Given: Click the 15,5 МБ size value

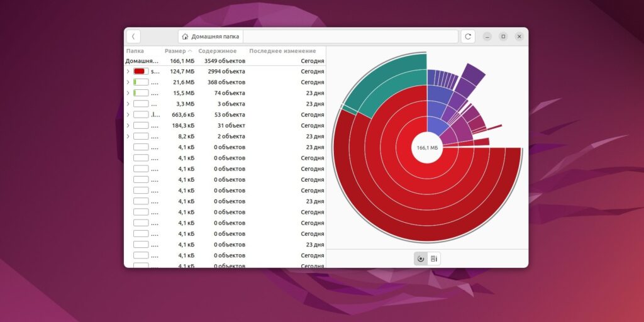Looking at the screenshot, I should 184,93.
